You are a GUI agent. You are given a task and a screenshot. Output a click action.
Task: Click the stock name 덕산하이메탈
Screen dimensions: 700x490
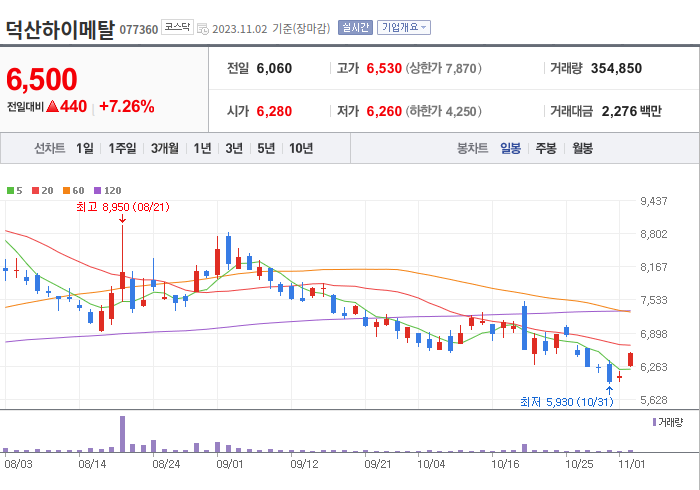tap(60, 30)
